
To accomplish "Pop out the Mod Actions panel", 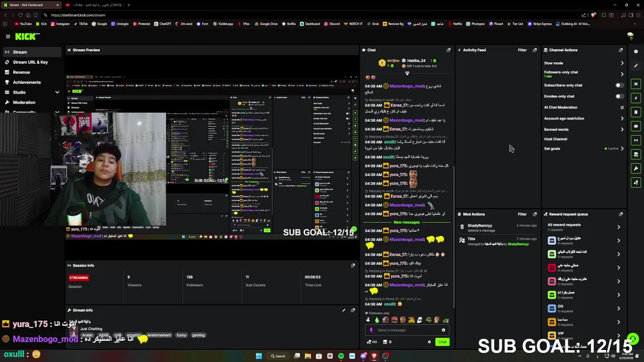I will [x=534, y=214].
